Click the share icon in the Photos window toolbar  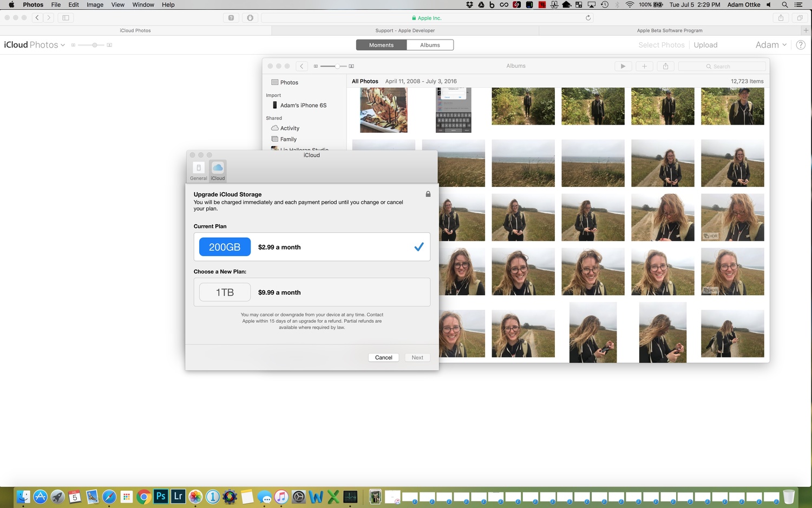click(x=666, y=66)
